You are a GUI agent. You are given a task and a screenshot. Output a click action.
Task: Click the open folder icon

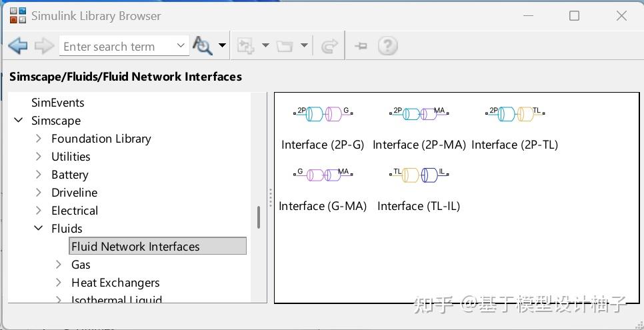(285, 46)
